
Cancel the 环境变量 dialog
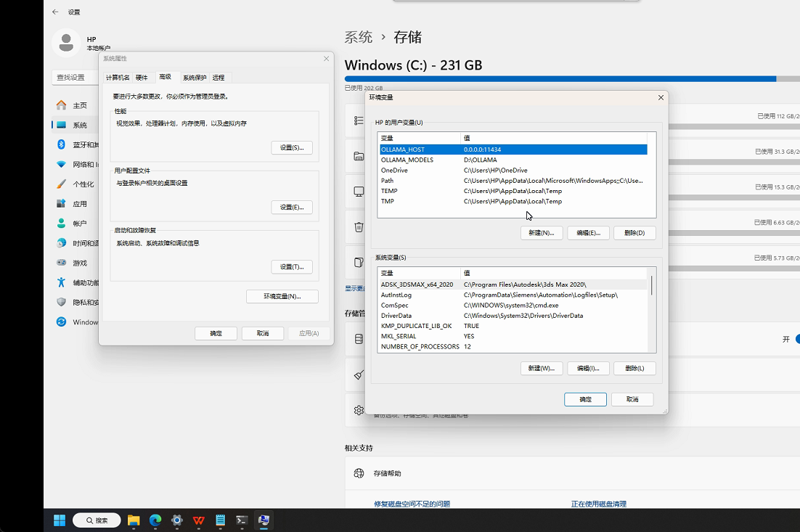(x=632, y=399)
